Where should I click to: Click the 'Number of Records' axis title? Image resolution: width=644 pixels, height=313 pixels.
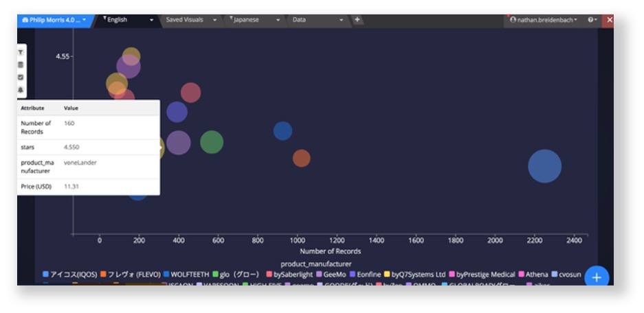330,251
